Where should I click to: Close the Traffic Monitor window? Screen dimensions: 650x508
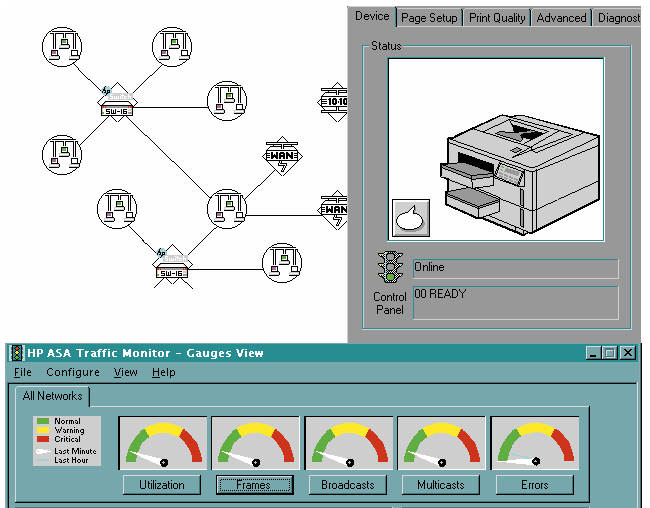pyautogui.click(x=628, y=353)
